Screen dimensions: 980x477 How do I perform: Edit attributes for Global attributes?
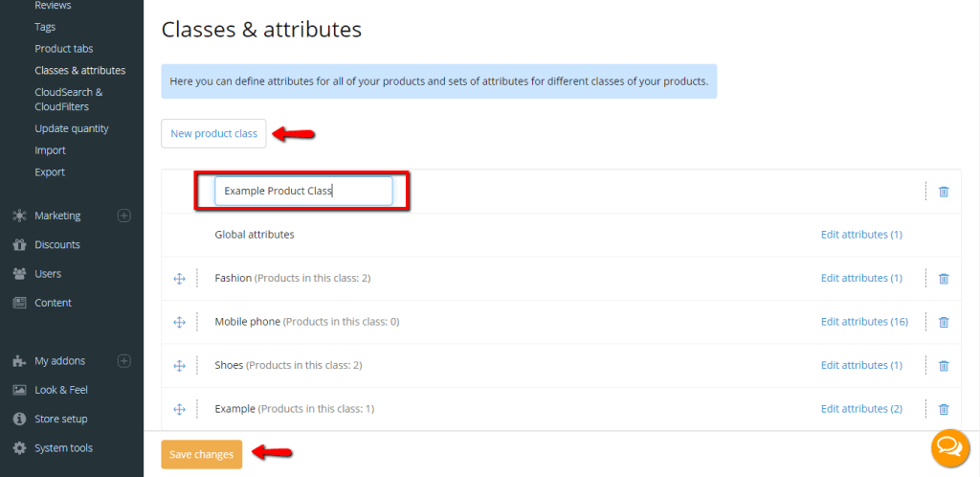click(x=861, y=235)
